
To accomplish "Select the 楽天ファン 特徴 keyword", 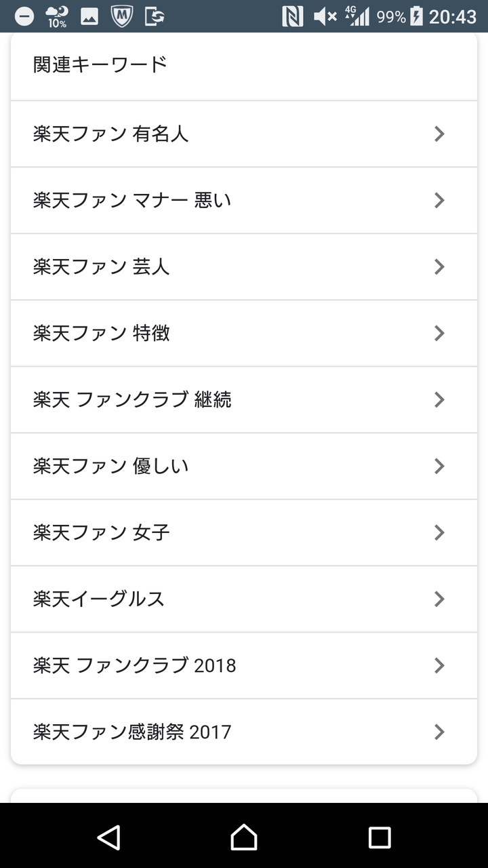I will tap(102, 334).
